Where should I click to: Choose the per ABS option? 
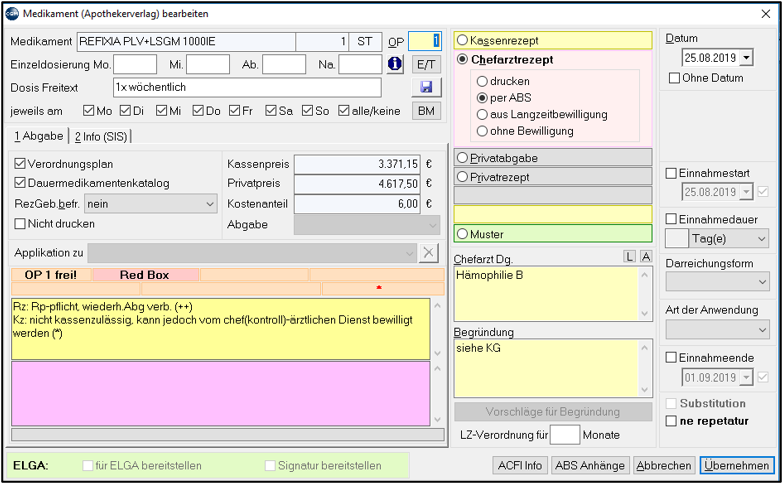tap(482, 97)
